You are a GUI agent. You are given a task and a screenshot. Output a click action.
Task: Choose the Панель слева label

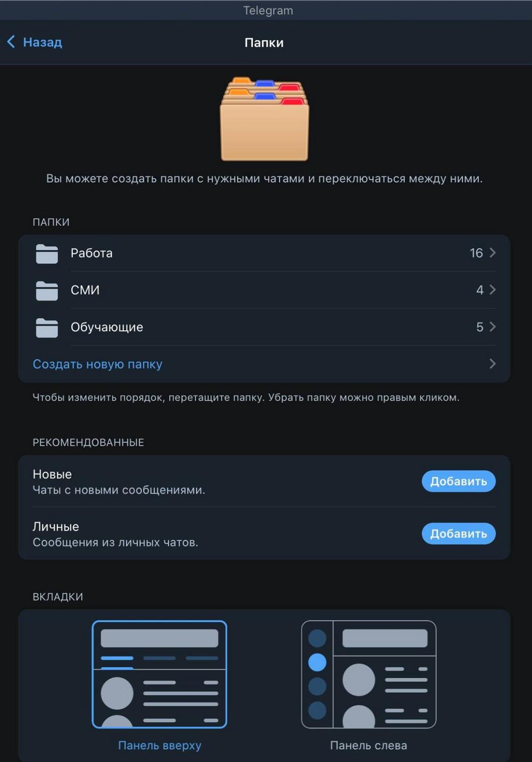(x=369, y=746)
